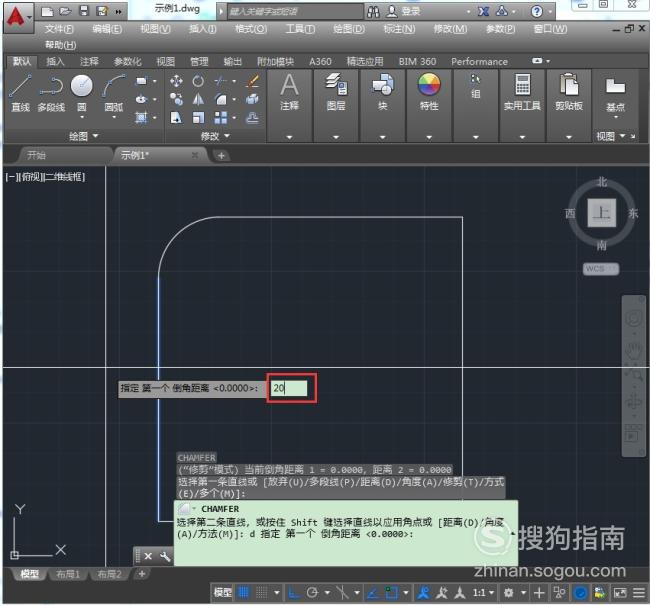Viewport: 650px width, 605px height.
Task: Click the Erase tool icon
Action: point(252,81)
